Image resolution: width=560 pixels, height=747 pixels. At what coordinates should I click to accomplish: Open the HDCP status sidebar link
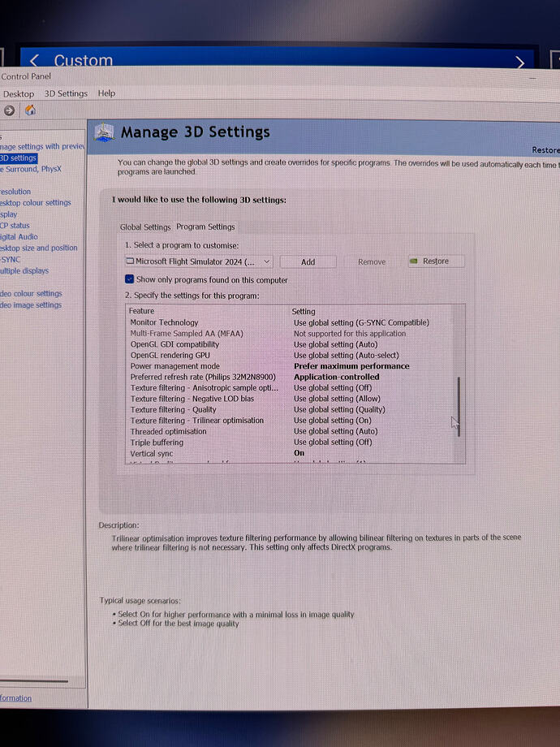[15, 226]
